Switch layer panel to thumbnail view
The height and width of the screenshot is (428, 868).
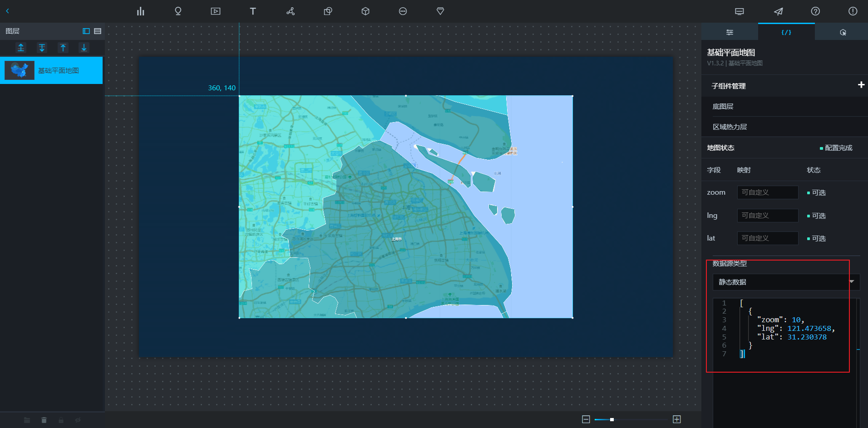[86, 31]
